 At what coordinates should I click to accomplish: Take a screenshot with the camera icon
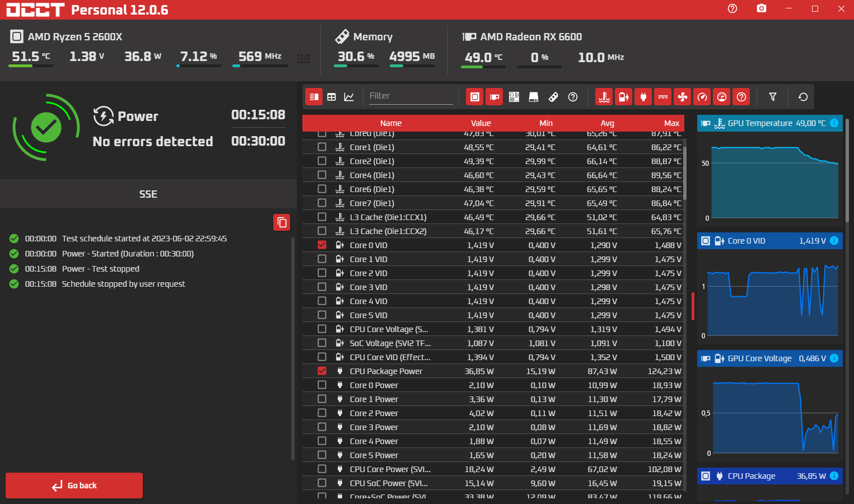pyautogui.click(x=761, y=8)
